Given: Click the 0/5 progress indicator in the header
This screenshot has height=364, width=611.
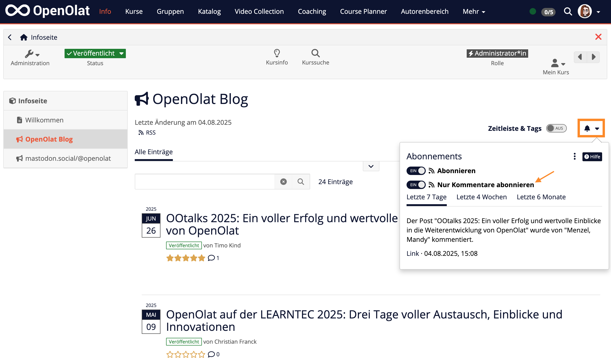Looking at the screenshot, I should [548, 12].
